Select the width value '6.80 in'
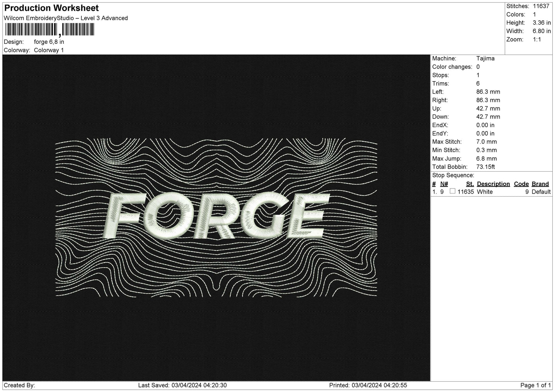Screen dimensions: 555x392 pos(542,31)
